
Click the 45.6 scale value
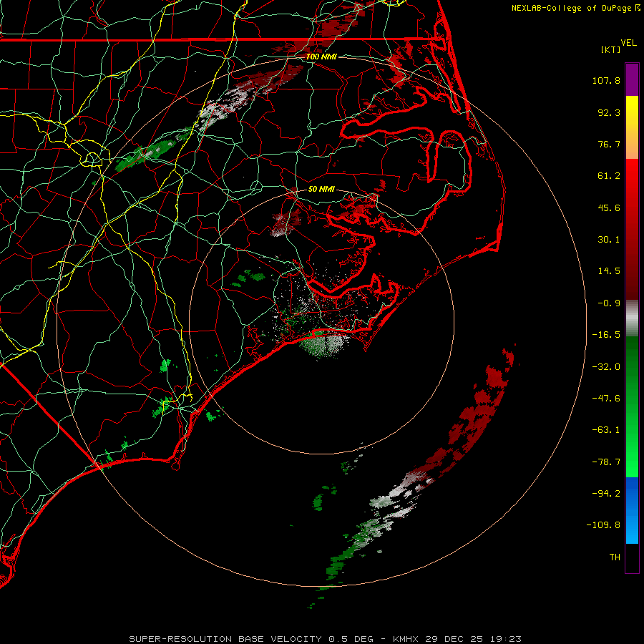click(x=609, y=208)
